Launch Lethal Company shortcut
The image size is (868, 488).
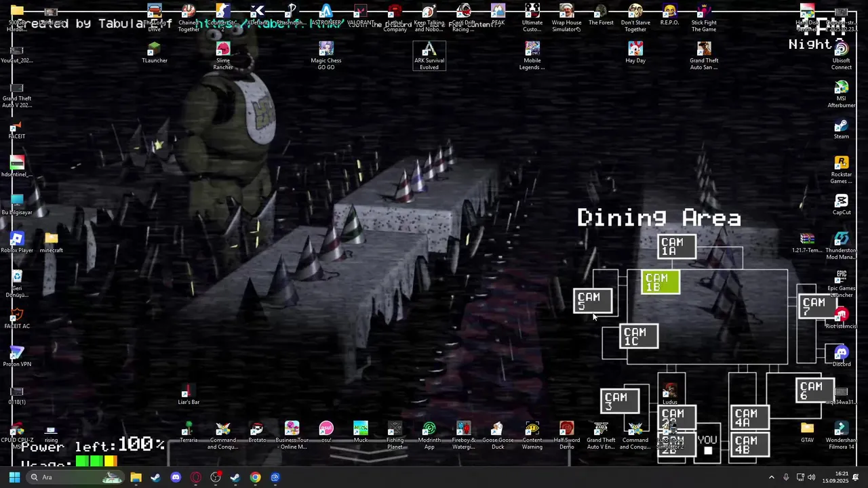tap(395, 18)
